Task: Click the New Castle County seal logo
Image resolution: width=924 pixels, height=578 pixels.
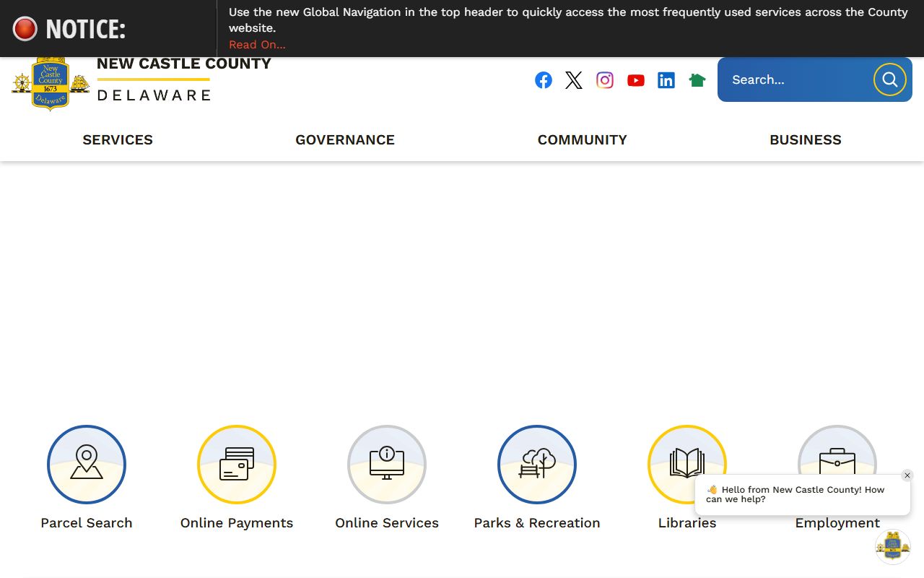Action: click(x=51, y=84)
